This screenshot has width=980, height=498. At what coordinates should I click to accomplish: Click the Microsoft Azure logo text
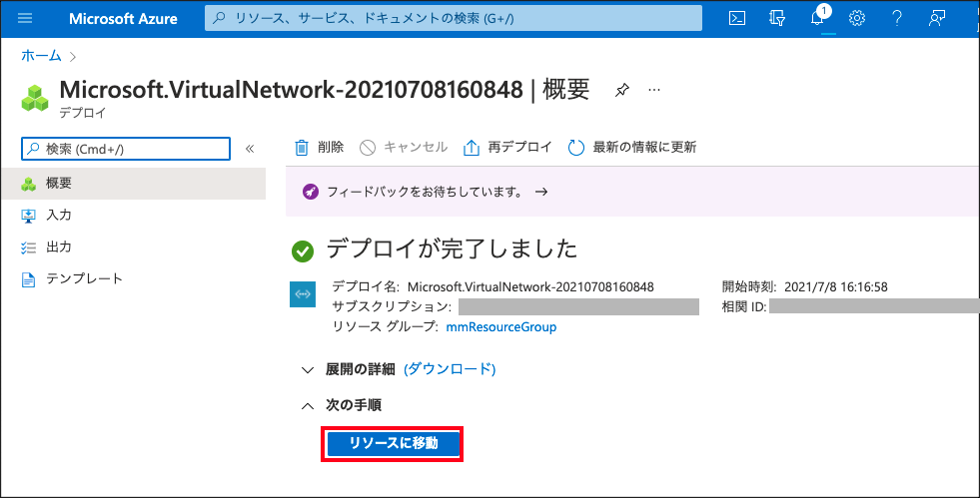pyautogui.click(x=123, y=18)
